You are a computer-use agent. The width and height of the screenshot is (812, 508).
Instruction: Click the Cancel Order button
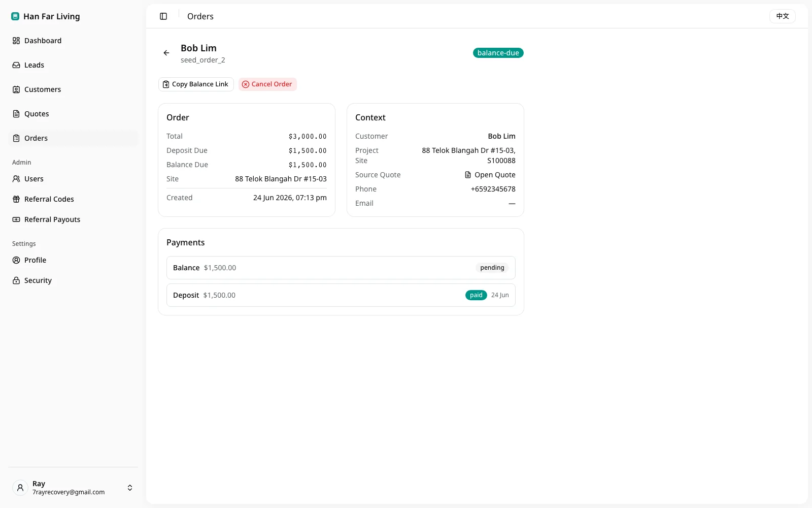click(x=267, y=84)
